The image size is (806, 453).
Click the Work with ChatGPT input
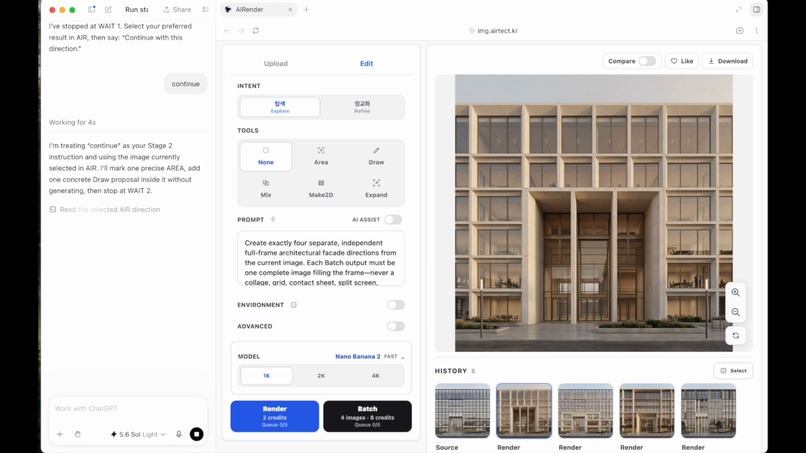coord(128,408)
